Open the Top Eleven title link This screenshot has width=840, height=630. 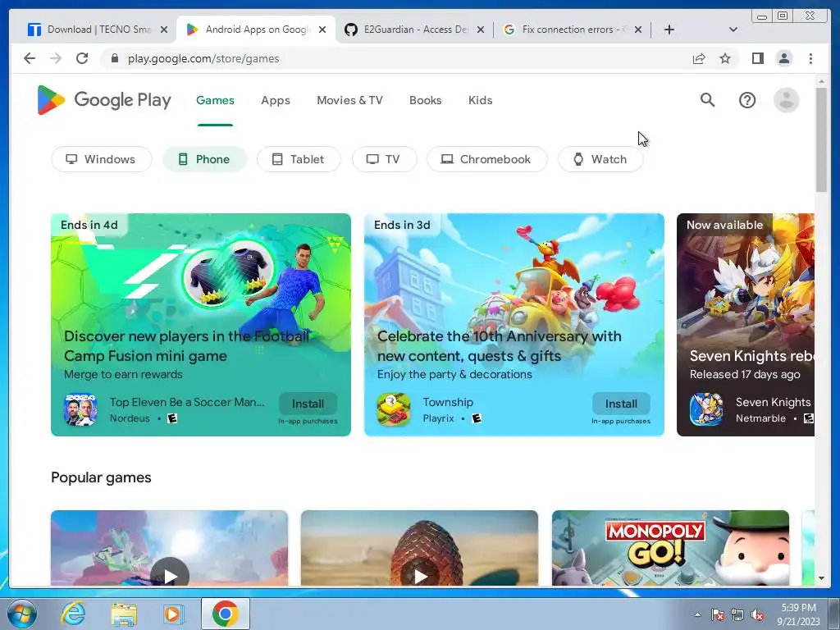click(x=187, y=402)
